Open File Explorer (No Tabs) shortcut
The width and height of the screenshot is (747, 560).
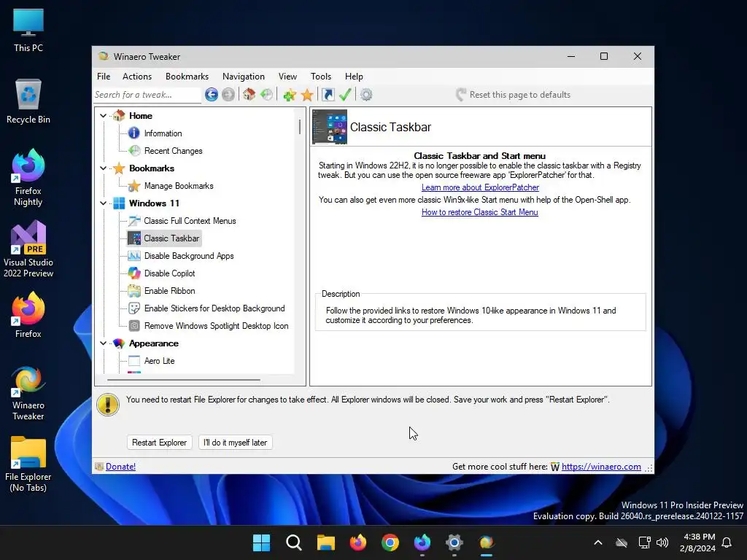(28, 464)
